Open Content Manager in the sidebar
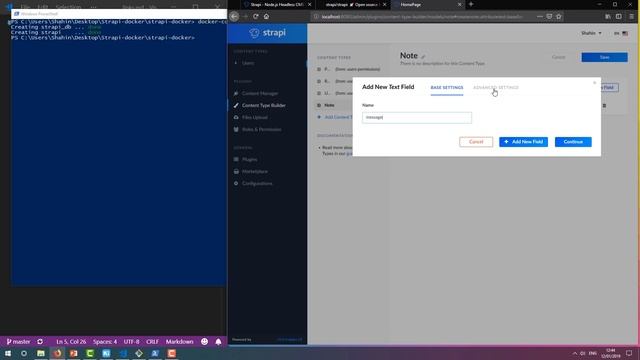Viewport: 640px width, 360px height. (260, 93)
